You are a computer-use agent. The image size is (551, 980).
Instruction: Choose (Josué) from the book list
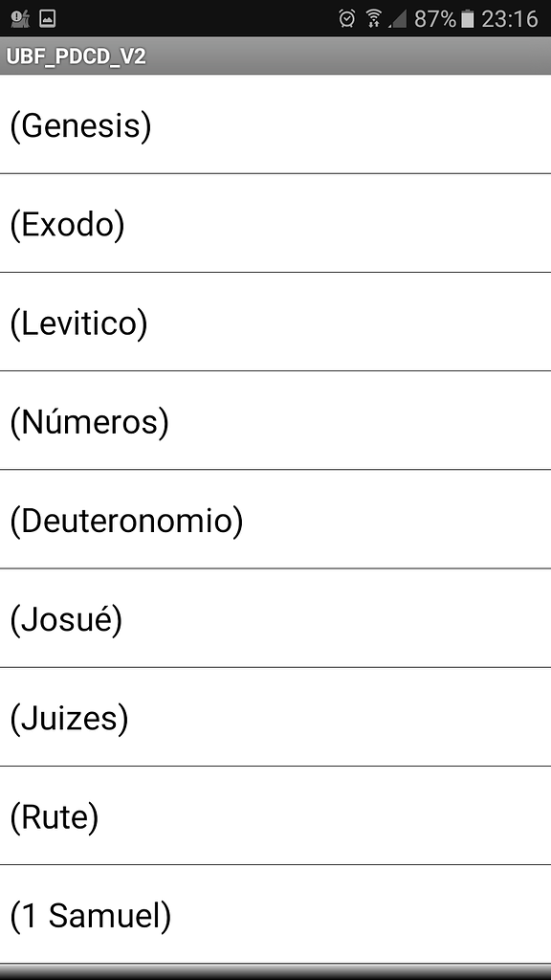275,618
